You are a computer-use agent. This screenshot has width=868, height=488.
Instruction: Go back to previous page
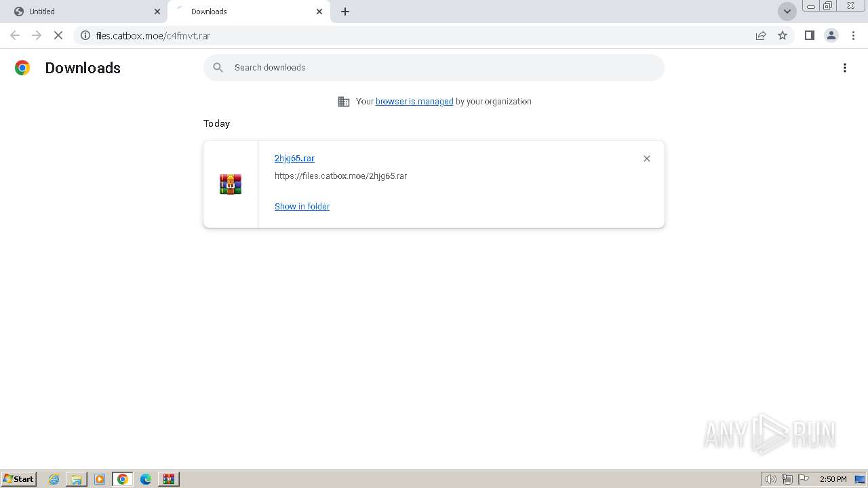[x=15, y=35]
